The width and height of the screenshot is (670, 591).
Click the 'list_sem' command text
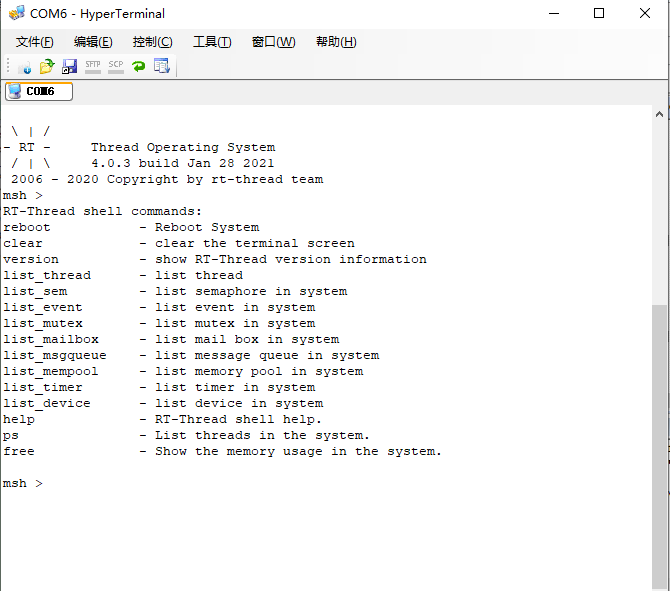click(35, 291)
